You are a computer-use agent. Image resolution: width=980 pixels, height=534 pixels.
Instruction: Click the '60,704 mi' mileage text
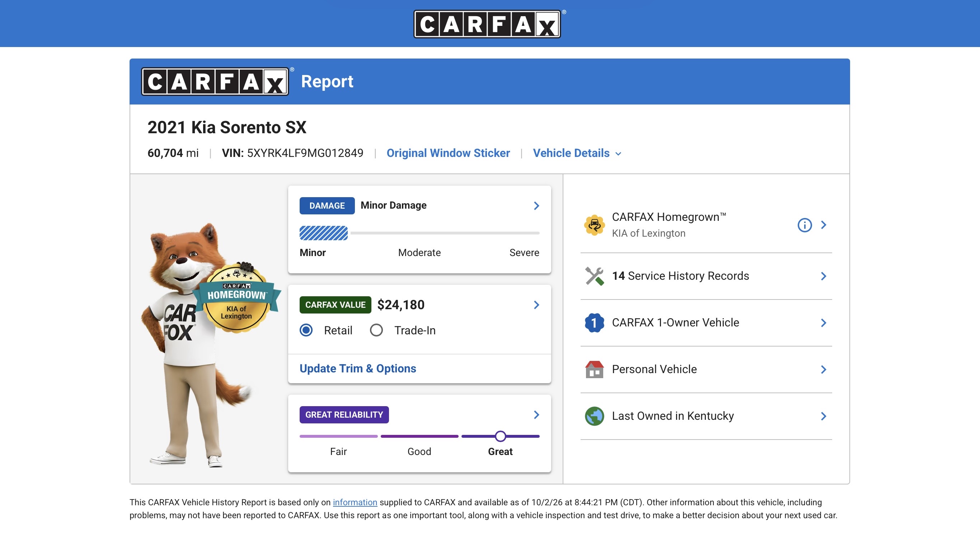click(x=173, y=153)
